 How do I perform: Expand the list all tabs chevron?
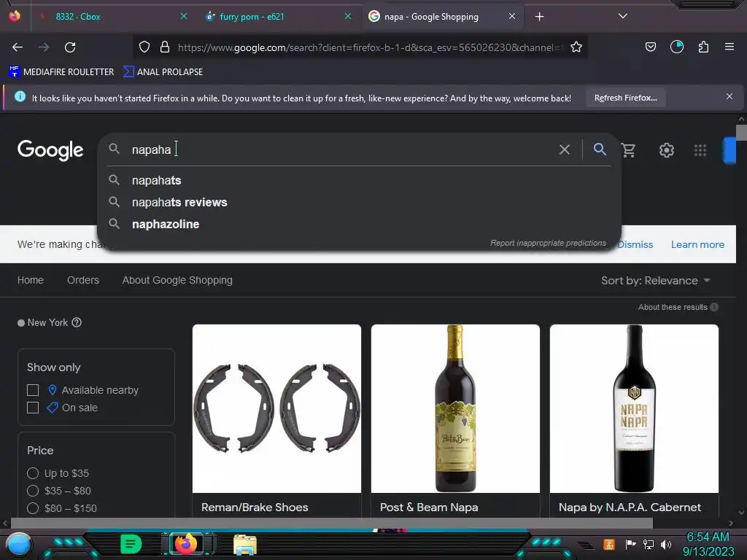pyautogui.click(x=623, y=16)
